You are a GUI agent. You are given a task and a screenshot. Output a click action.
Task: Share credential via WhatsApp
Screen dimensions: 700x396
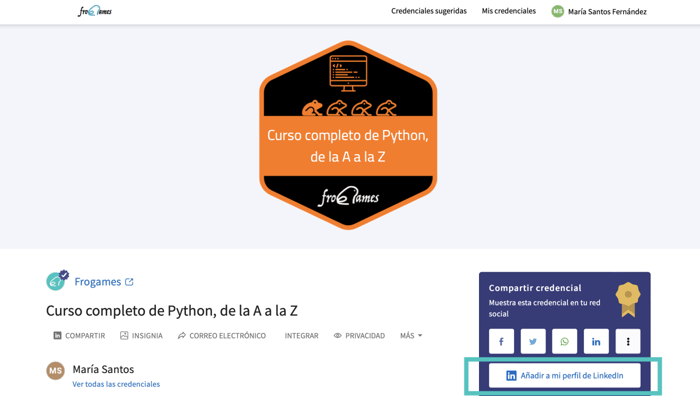pyautogui.click(x=565, y=342)
